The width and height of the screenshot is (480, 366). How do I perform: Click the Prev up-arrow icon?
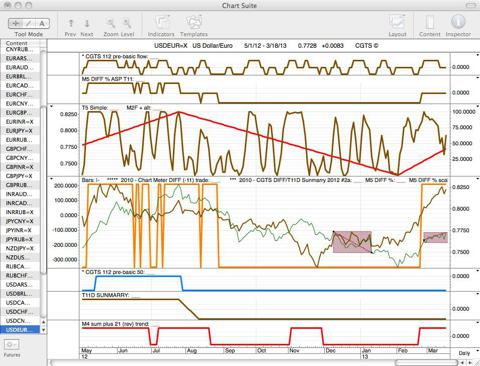coord(71,23)
